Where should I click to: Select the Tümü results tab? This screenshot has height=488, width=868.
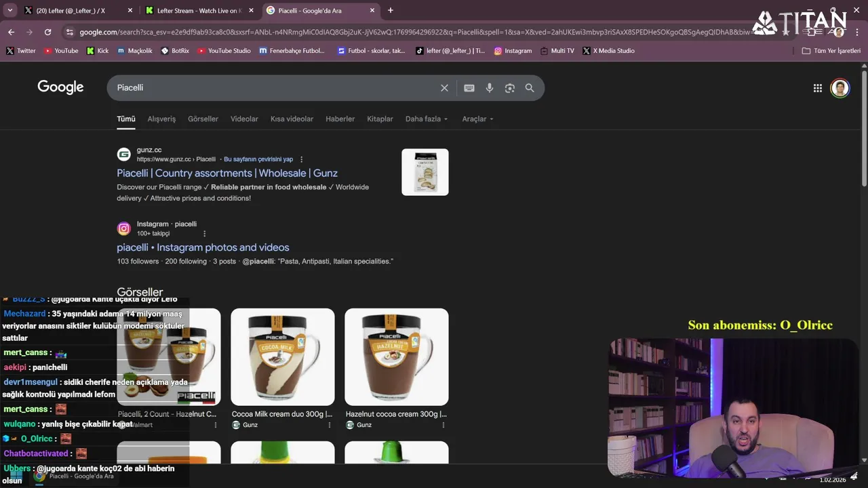click(126, 119)
